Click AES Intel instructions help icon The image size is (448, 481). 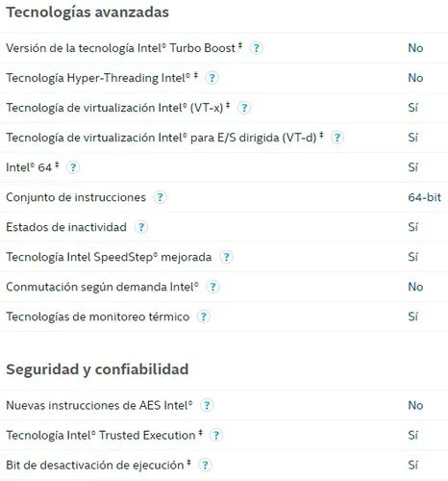pyautogui.click(x=207, y=405)
